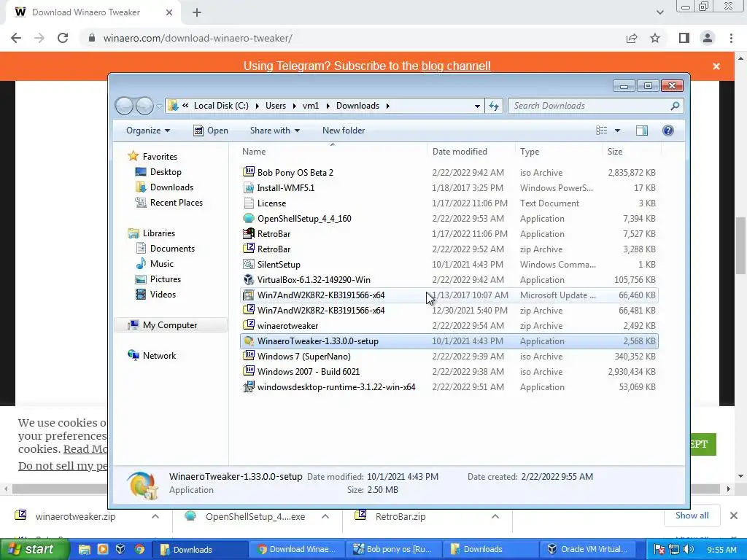Click the taskbar VirtualBox quick launch icon
Screen dimensions: 747x560
click(x=120, y=549)
